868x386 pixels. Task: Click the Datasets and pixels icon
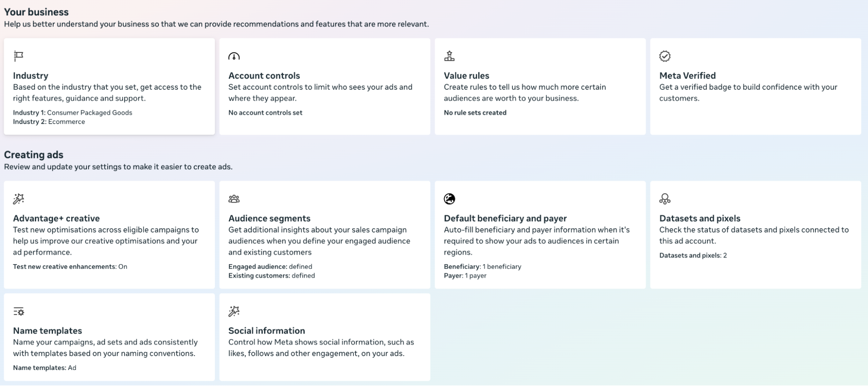[x=665, y=199]
